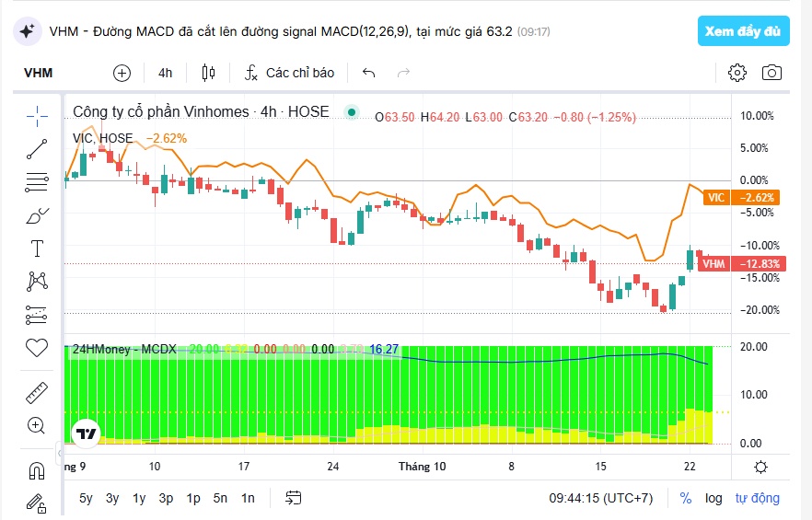Select the XABCD pattern tool
Viewport: 812px width, 520px height.
pos(37,282)
